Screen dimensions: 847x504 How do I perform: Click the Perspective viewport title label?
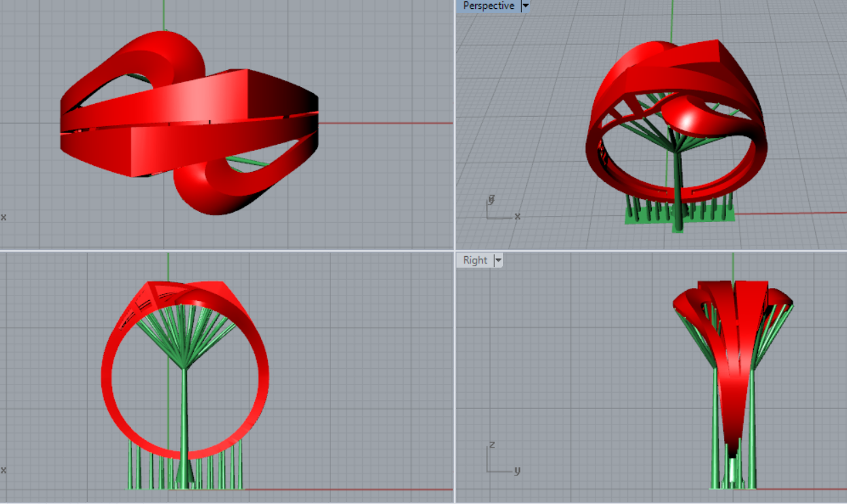pyautogui.click(x=488, y=6)
